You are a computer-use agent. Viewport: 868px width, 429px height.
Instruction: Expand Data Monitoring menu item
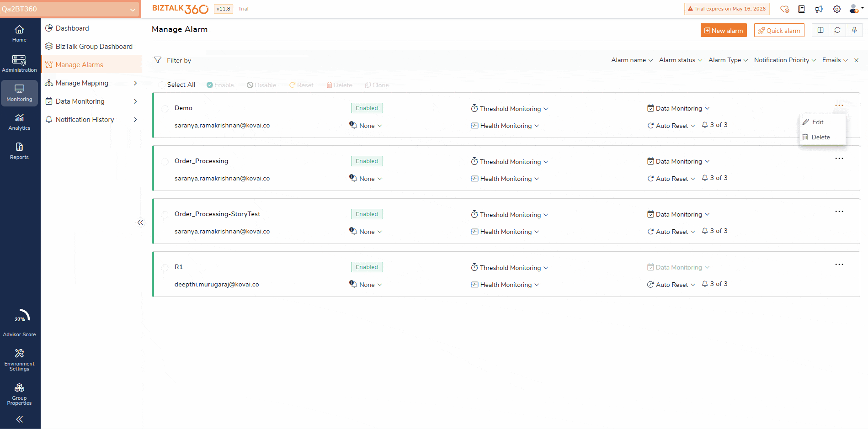[x=91, y=101]
